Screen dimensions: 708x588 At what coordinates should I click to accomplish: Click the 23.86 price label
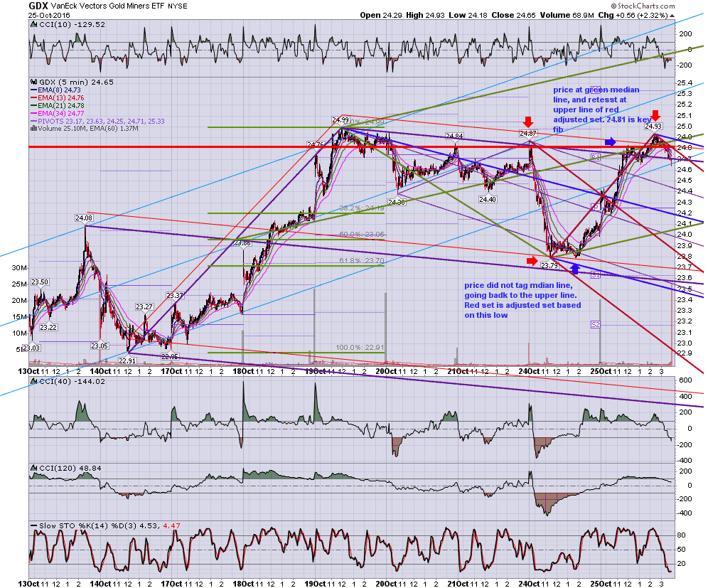[242, 243]
